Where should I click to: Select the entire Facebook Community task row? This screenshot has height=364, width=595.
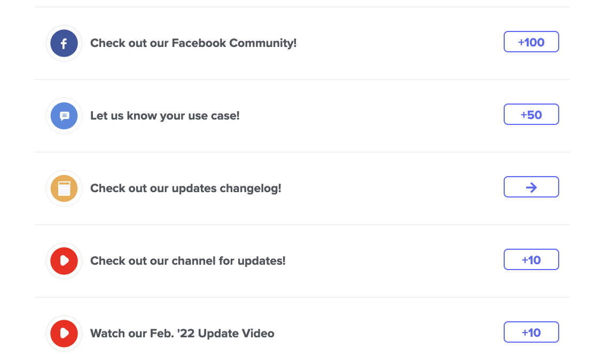302,43
